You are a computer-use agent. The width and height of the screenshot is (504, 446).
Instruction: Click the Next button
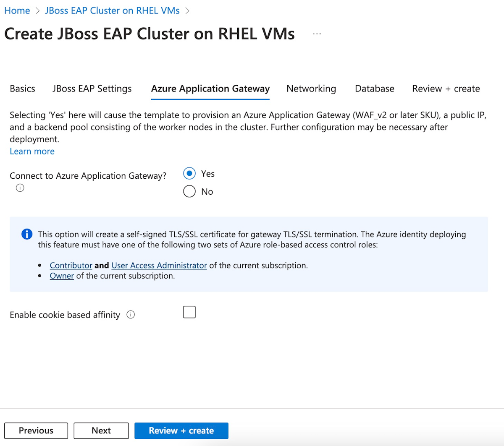(101, 431)
